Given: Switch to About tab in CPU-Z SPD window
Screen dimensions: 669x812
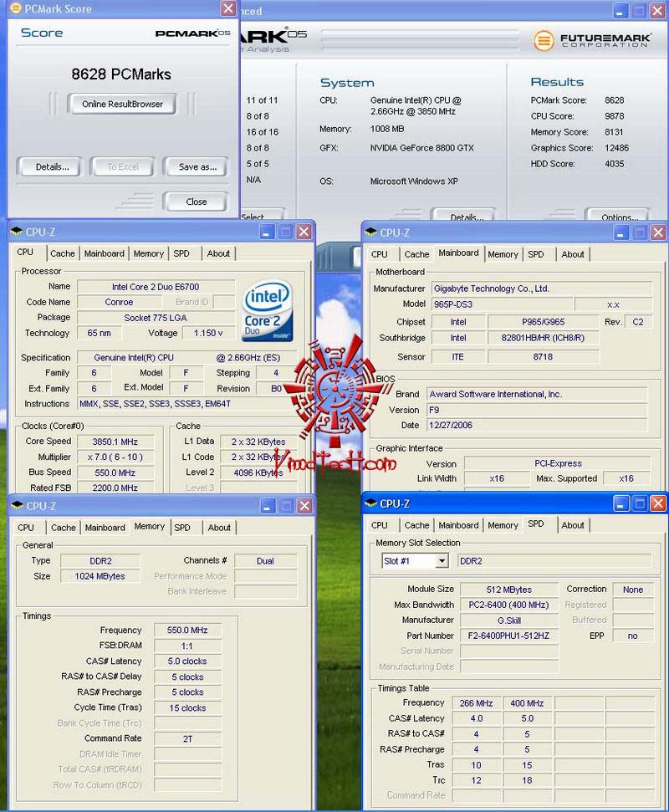Looking at the screenshot, I should click(573, 525).
